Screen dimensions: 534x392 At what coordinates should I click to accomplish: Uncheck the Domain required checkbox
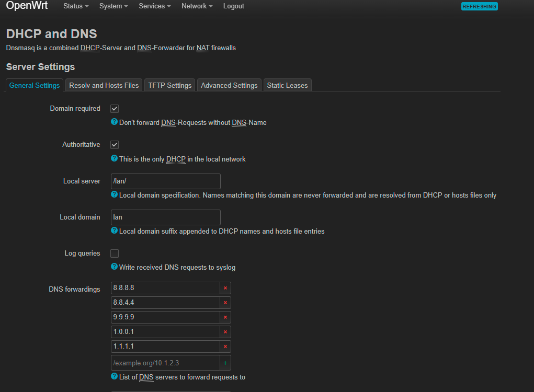[x=115, y=109]
